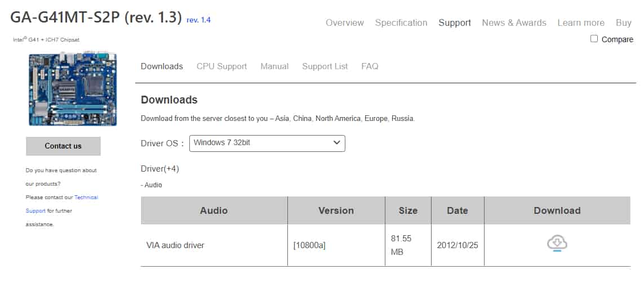This screenshot has height=283, width=644.
Task: Click the Technical Support link
Action: pos(86,197)
